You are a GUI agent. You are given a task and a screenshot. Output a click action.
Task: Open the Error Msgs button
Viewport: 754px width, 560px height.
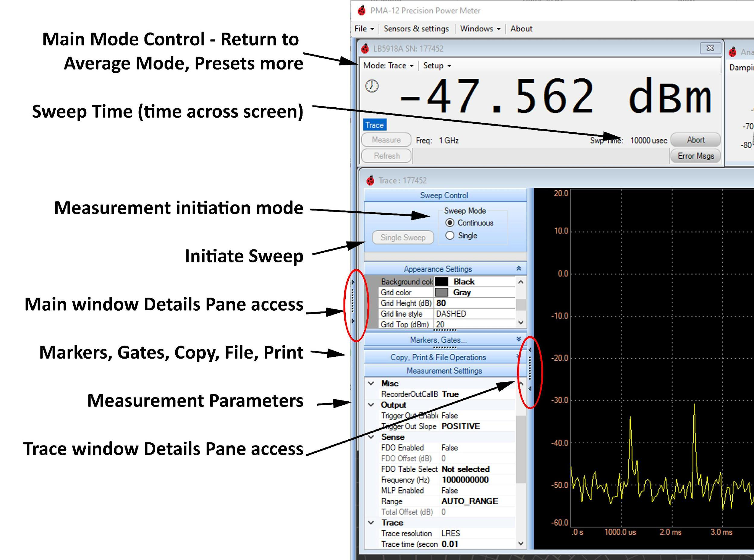tap(695, 156)
